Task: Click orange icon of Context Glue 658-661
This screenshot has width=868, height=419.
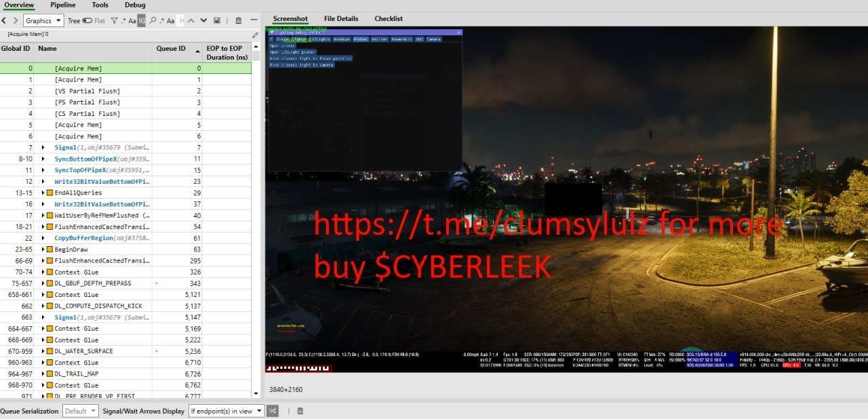Action: pyautogui.click(x=50, y=295)
